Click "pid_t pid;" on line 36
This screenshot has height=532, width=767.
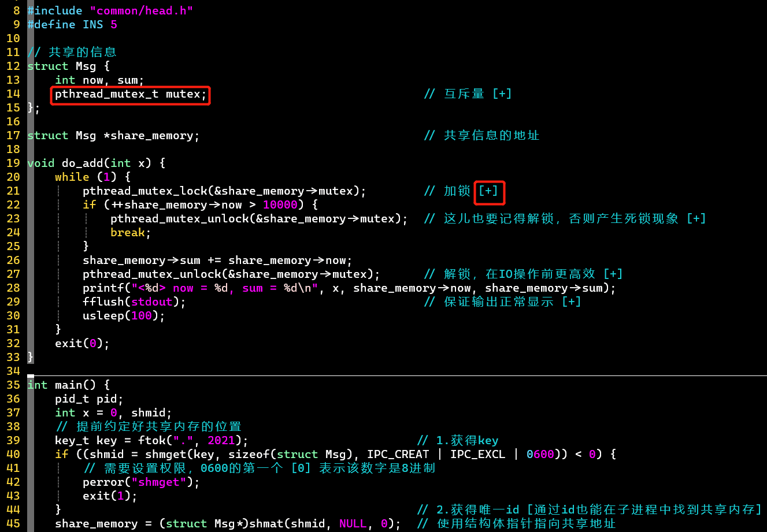click(x=90, y=399)
